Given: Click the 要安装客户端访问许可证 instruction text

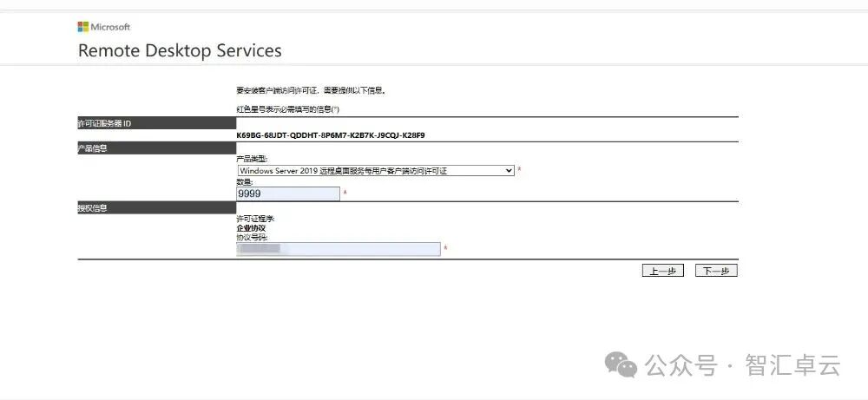Looking at the screenshot, I should coord(311,90).
